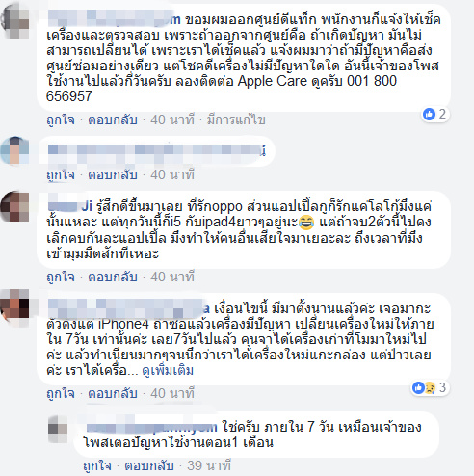This screenshot has height=476, width=474.
Task: Reply to the nested reply (ตอบกลับ)
Action: tap(149, 465)
